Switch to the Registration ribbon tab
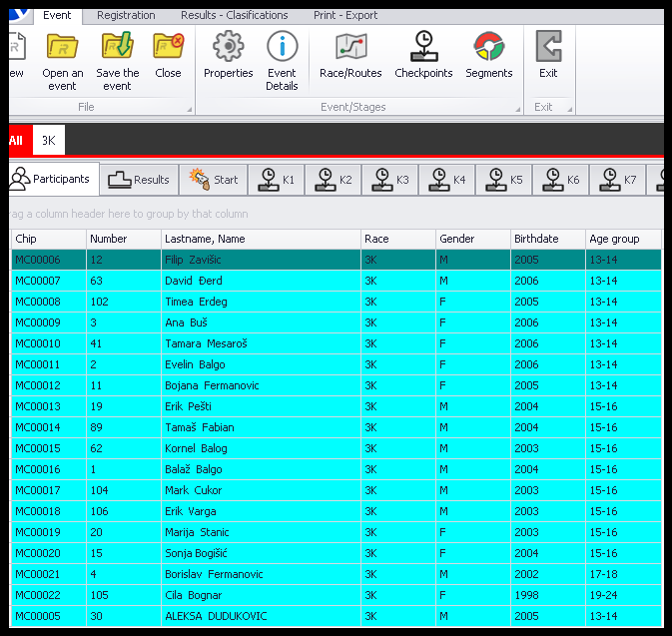The image size is (672, 636). click(126, 15)
